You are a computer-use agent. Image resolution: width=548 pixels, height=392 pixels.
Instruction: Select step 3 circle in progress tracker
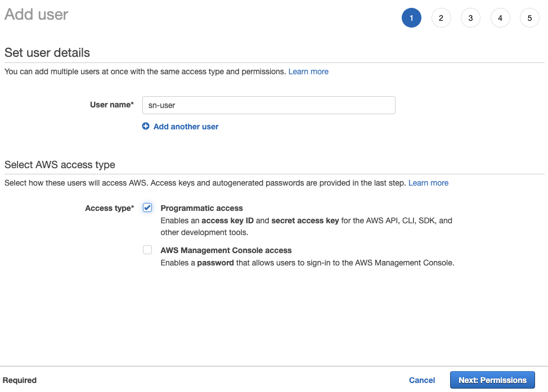tap(470, 18)
